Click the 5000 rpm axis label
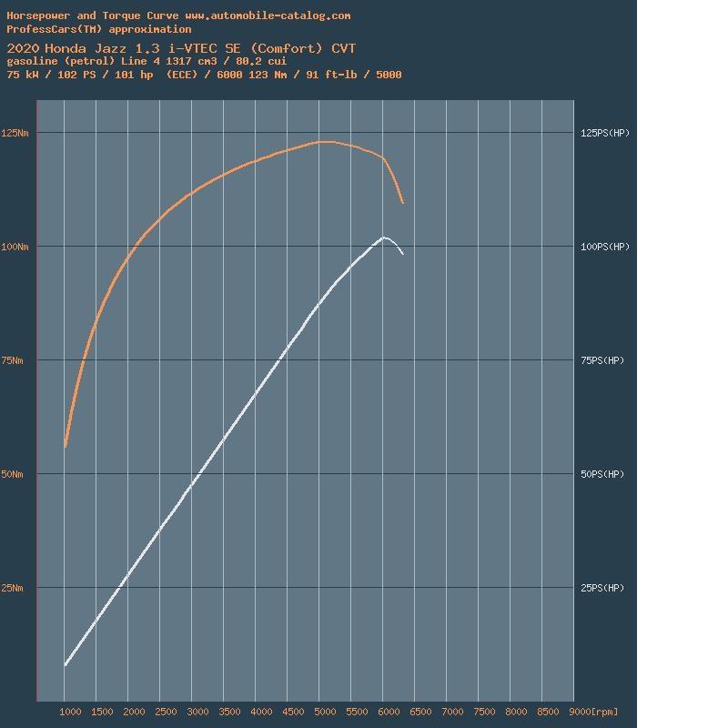The width and height of the screenshot is (728, 728). click(x=325, y=712)
